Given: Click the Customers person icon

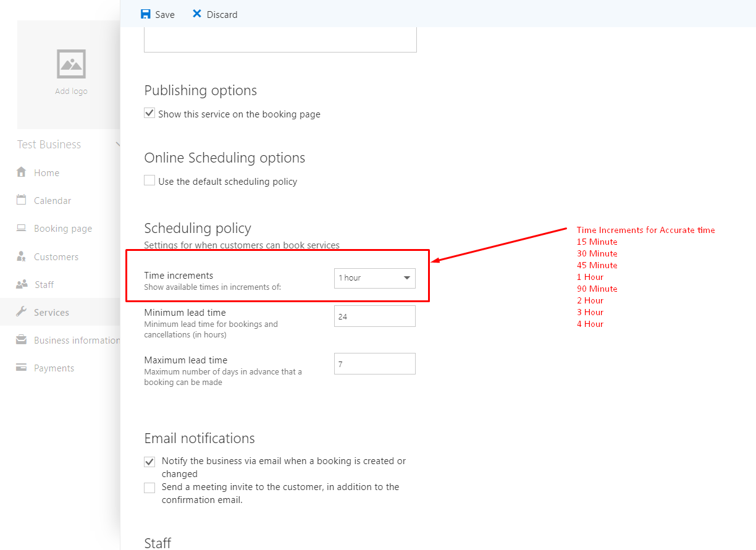Looking at the screenshot, I should [x=22, y=256].
